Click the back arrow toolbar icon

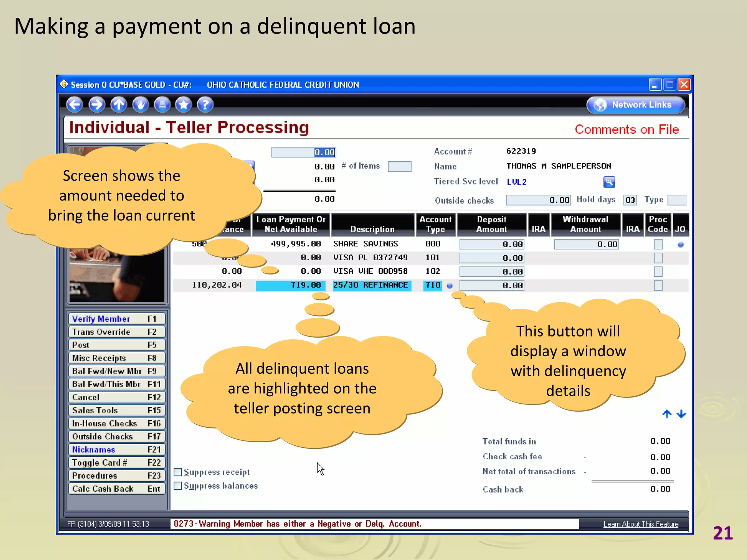(x=75, y=105)
